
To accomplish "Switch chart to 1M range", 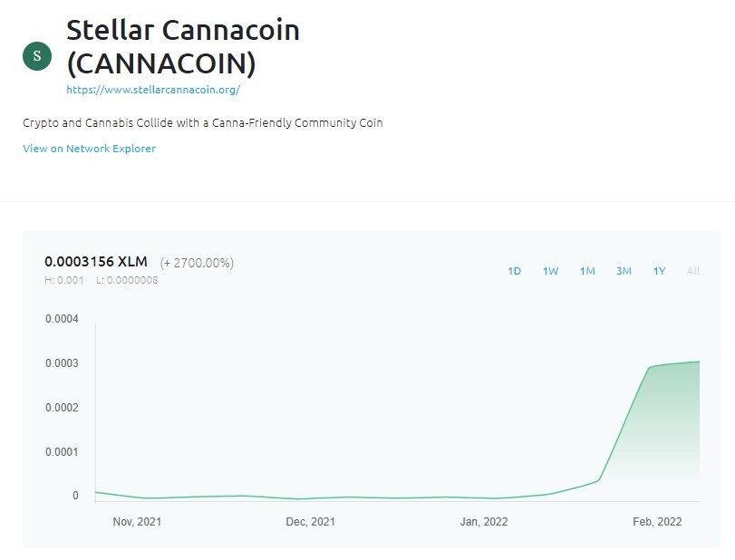I will tap(587, 271).
